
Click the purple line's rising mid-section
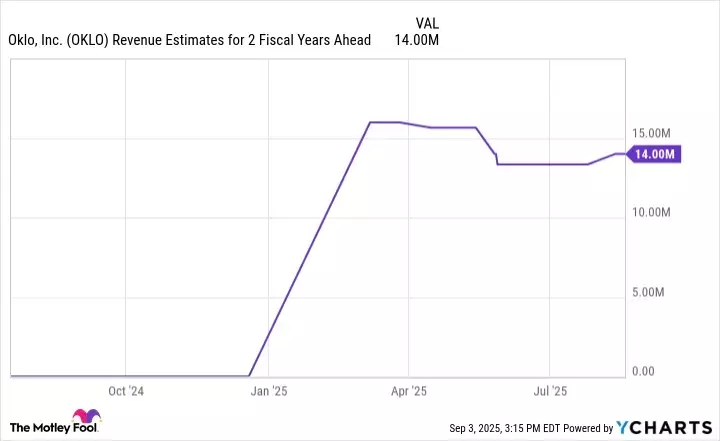[x=310, y=250]
